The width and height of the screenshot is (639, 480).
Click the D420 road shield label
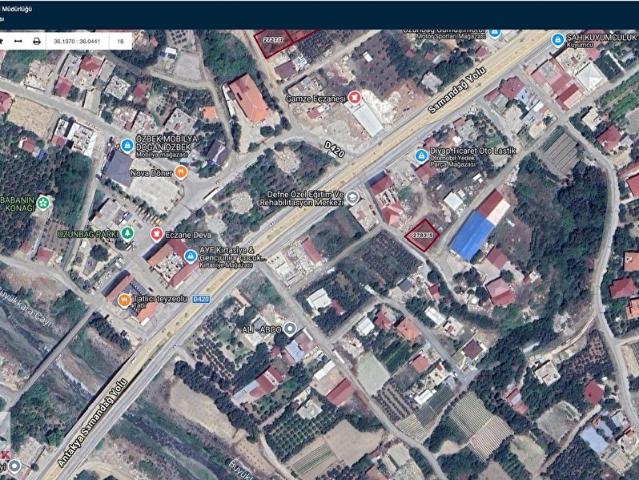201,299
